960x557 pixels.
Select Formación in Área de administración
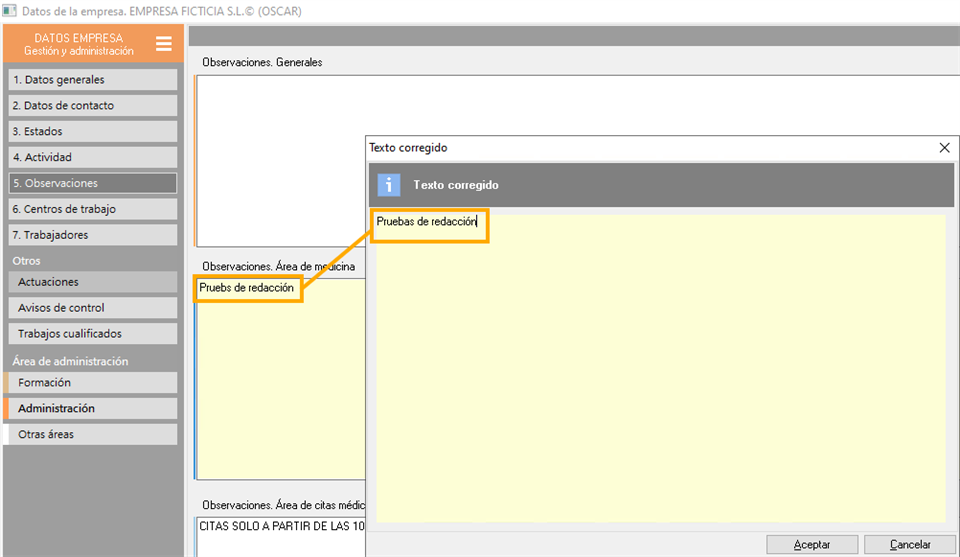click(93, 383)
